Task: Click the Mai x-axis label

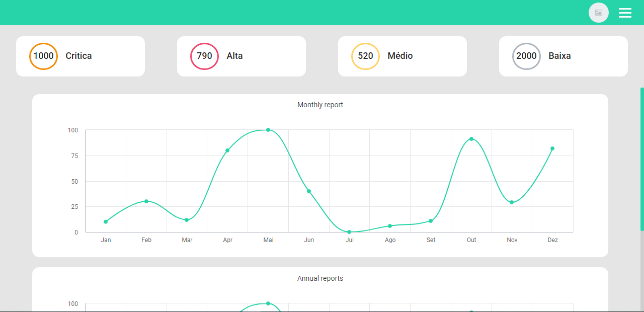Action: click(x=268, y=240)
